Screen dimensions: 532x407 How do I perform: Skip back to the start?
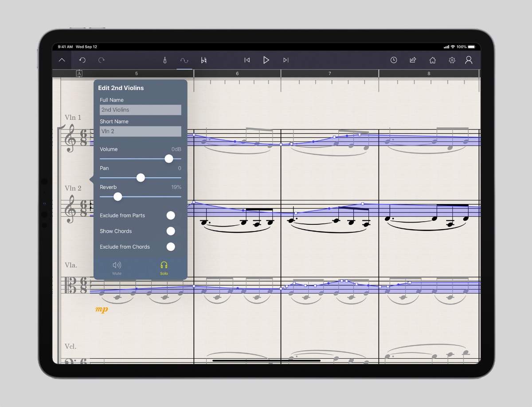[x=247, y=60]
